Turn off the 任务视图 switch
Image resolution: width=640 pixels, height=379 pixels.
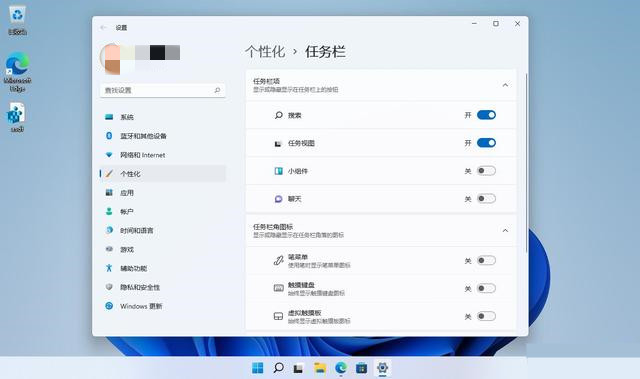[x=486, y=143]
